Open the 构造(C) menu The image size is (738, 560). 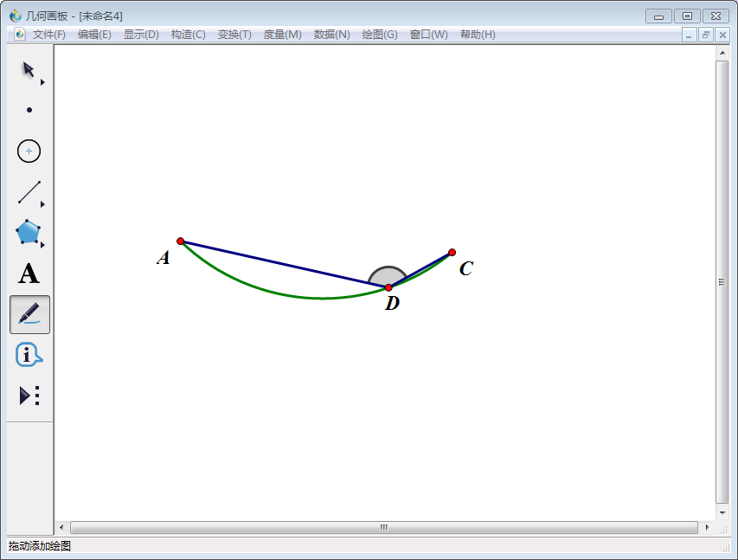(x=189, y=35)
